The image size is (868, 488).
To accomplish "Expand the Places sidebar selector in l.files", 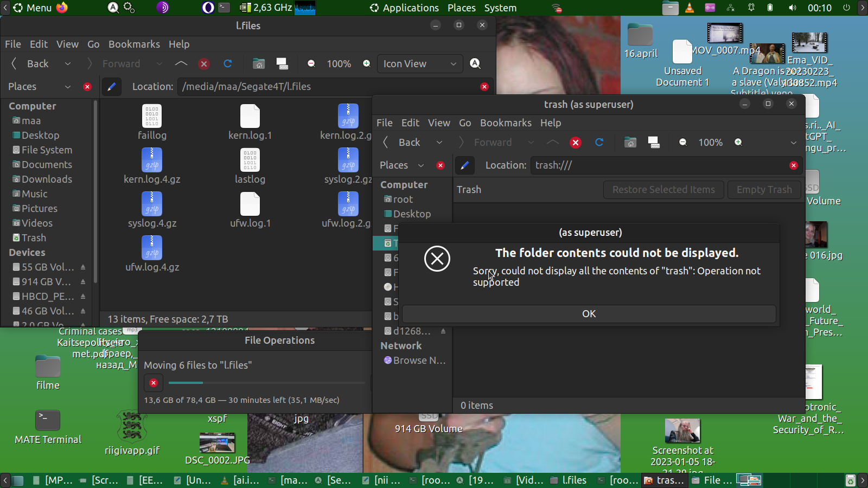I will (x=68, y=87).
